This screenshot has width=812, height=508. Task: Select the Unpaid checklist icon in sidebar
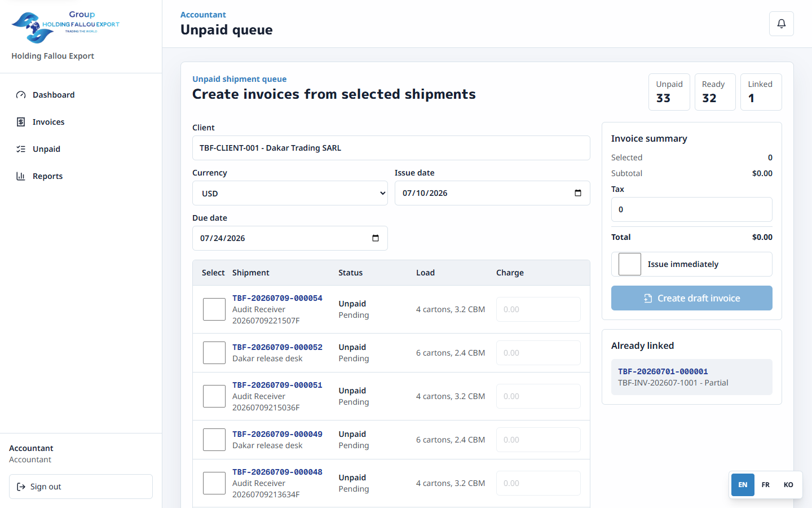[x=21, y=149]
